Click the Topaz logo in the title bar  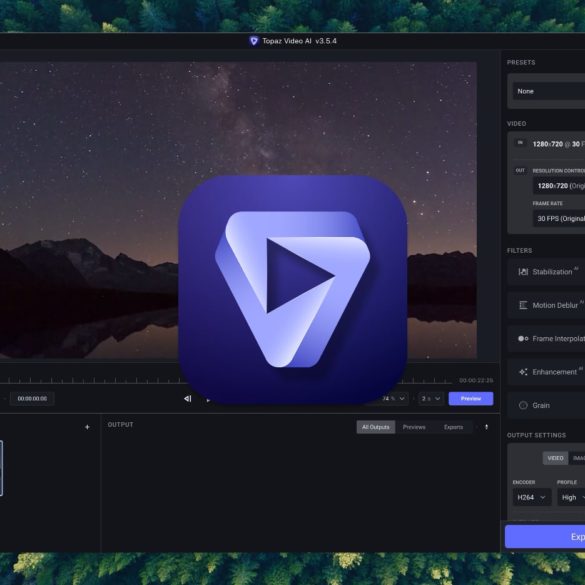pyautogui.click(x=254, y=41)
